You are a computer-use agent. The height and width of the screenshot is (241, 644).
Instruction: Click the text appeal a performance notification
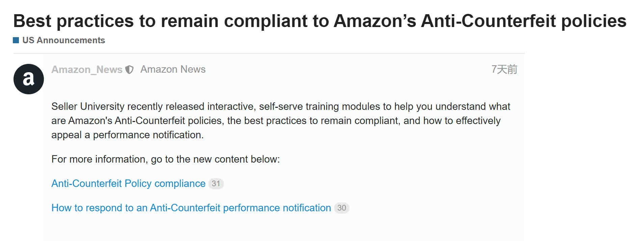(x=127, y=135)
